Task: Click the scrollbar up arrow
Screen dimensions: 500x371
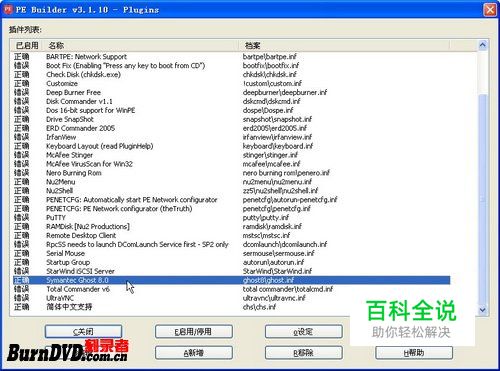Action: point(483,45)
